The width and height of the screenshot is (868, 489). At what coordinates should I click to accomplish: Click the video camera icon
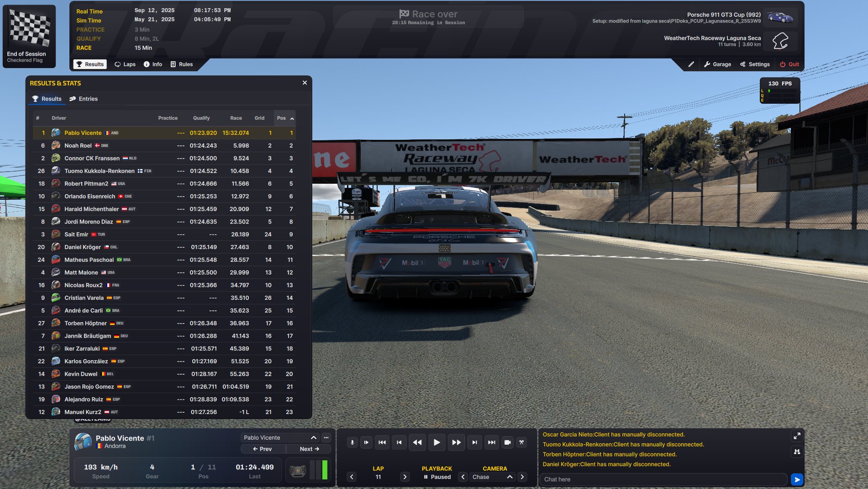pos(507,442)
